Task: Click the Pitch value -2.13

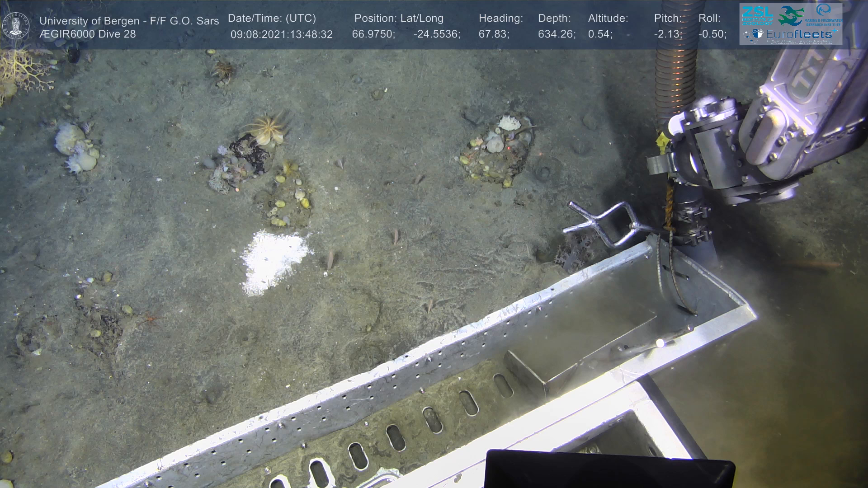Action: pos(667,34)
